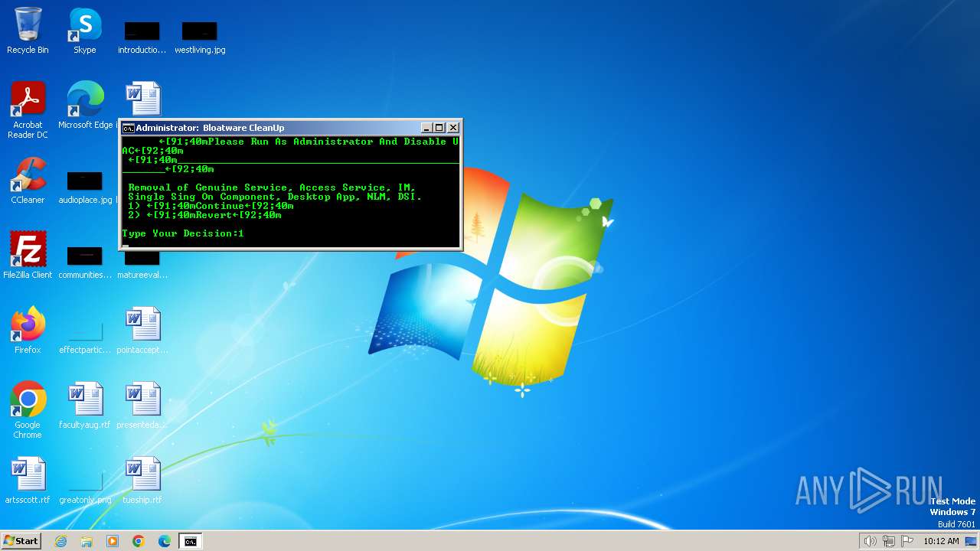Select the introductio... file icon
The width and height of the screenshot is (980, 551).
coord(142,37)
